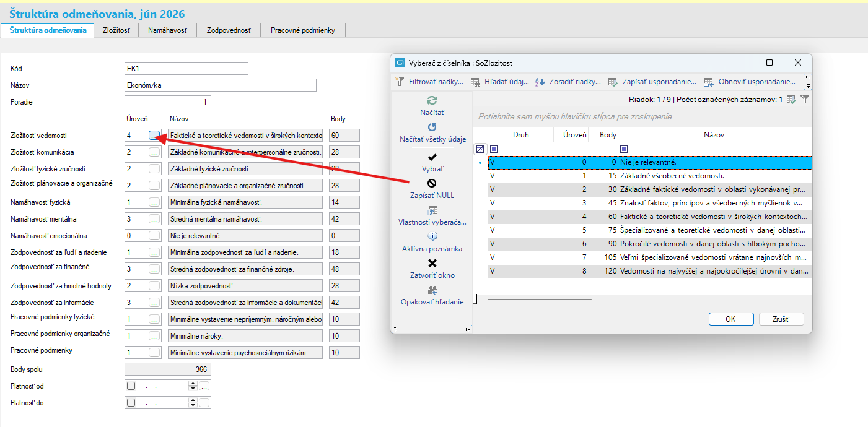This screenshot has width=868, height=427.
Task: Click the OK button
Action: pos(730,319)
